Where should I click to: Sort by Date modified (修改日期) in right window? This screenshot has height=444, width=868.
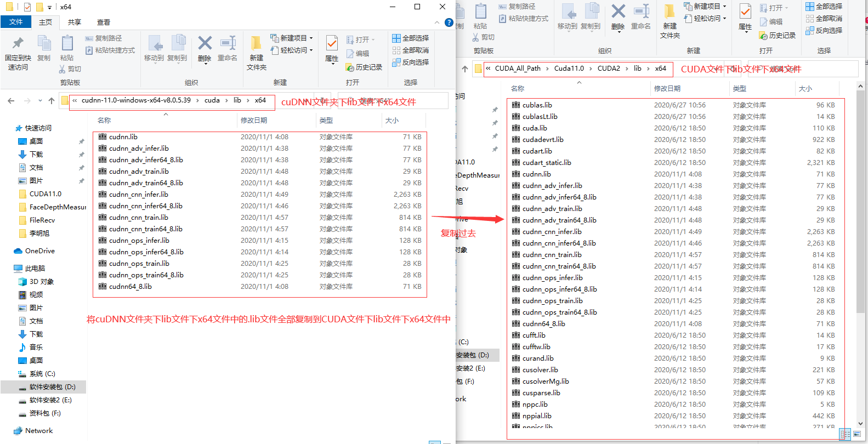click(667, 89)
